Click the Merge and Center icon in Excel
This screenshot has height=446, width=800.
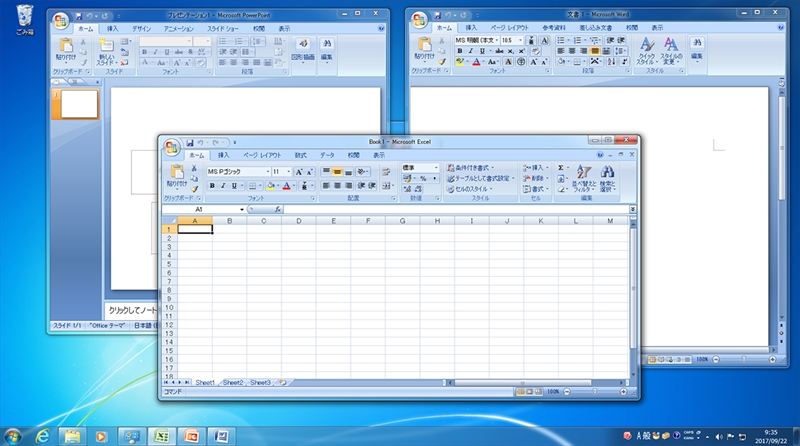[387, 186]
